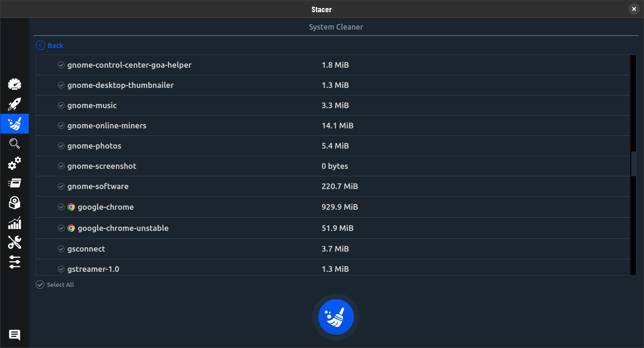Open Services gears icon in sidebar
The image size is (644, 348).
pos(15,163)
